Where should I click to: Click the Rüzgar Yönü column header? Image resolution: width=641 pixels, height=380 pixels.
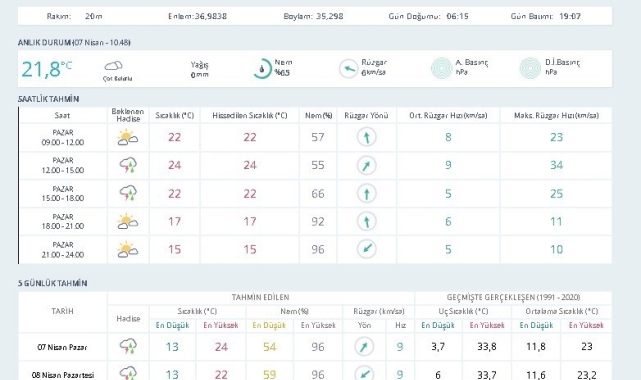(x=366, y=116)
